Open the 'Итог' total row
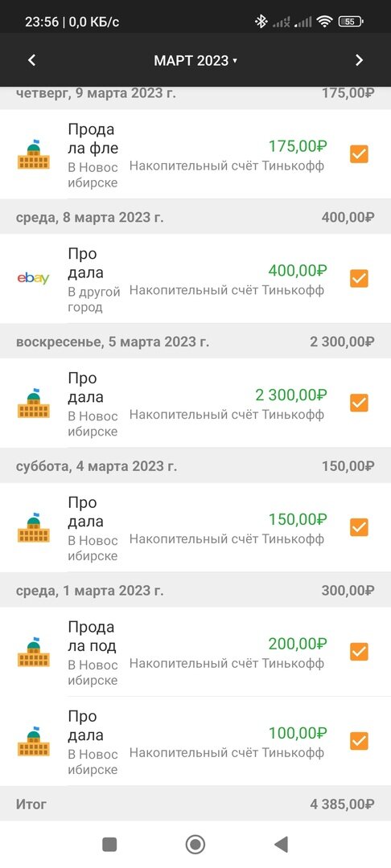 [x=195, y=804]
